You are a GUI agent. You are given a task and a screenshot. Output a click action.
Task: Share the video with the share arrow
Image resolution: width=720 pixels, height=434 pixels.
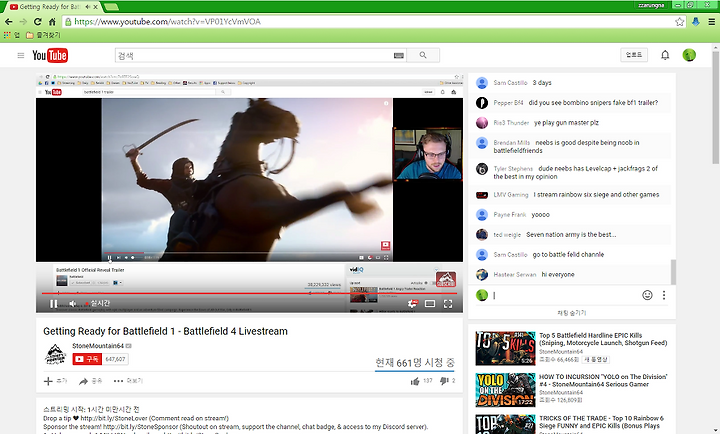[x=90, y=381]
